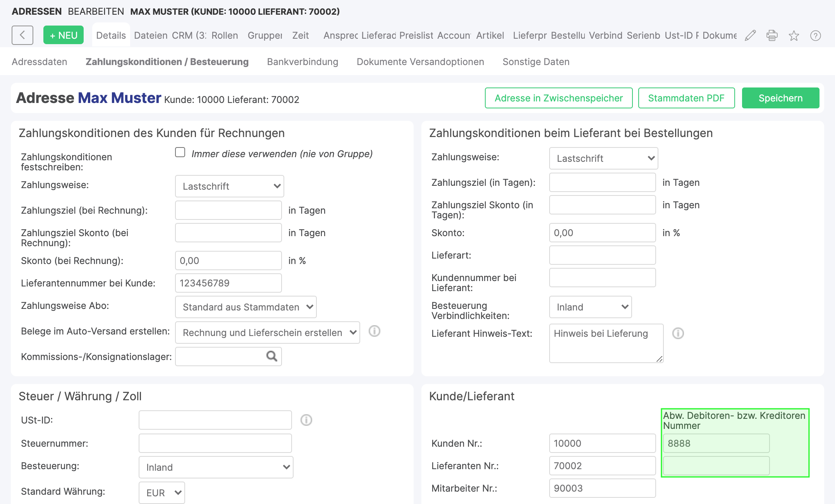
Task: Click the Lieferantennummer bei Kunde input field
Action: click(228, 283)
